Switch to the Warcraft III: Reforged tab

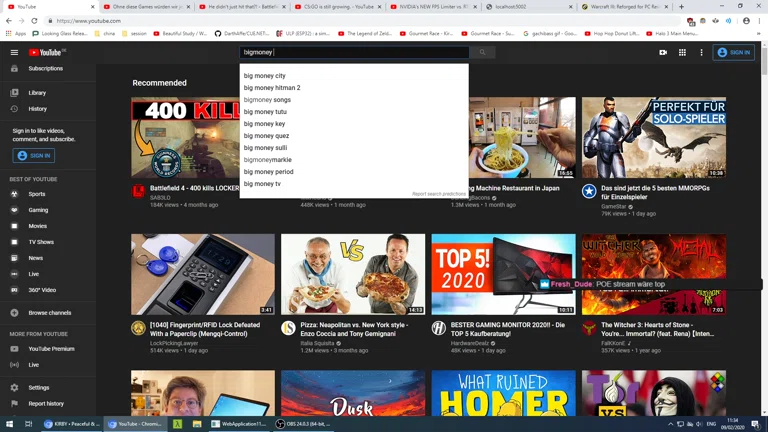[624, 7]
